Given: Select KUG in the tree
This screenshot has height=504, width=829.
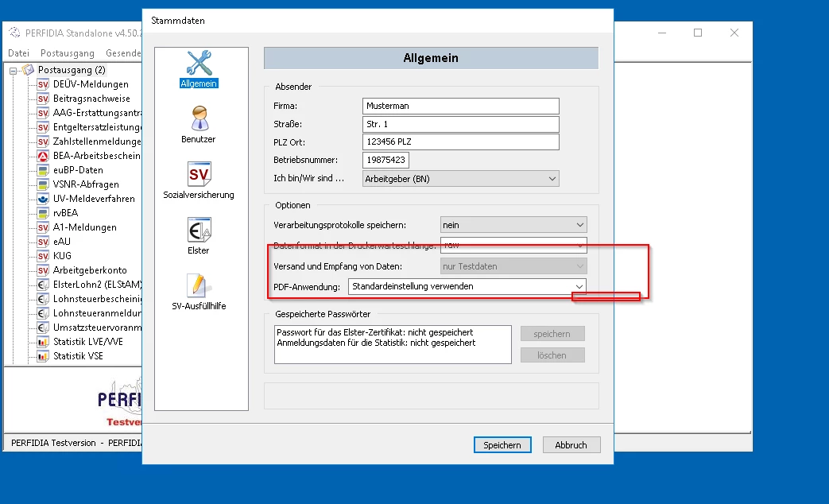Looking at the screenshot, I should 62,256.
